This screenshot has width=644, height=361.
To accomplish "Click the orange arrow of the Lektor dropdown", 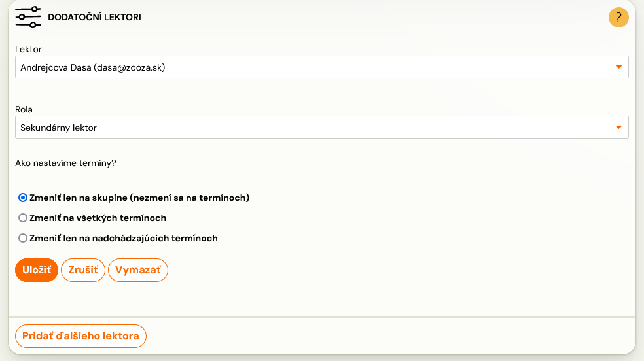I will [x=618, y=67].
